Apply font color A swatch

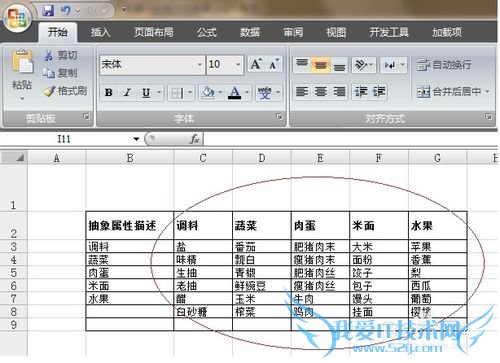coord(235,92)
